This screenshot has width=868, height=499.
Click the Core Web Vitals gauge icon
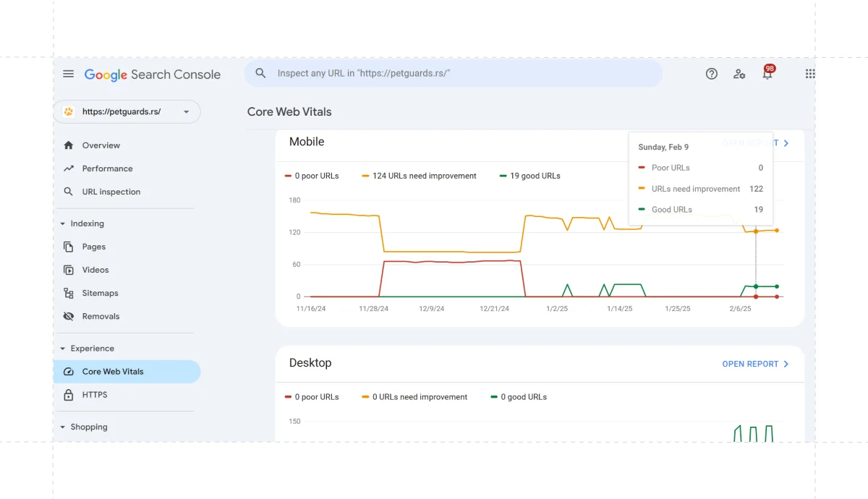pos(69,372)
